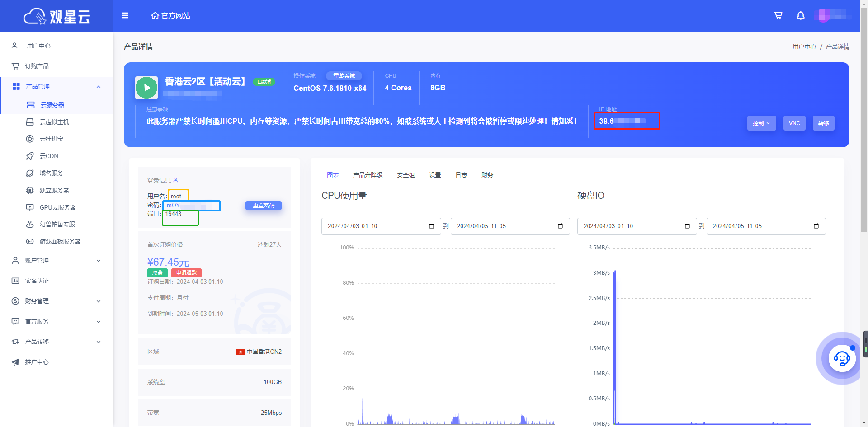Click the VNC button

[794, 123]
